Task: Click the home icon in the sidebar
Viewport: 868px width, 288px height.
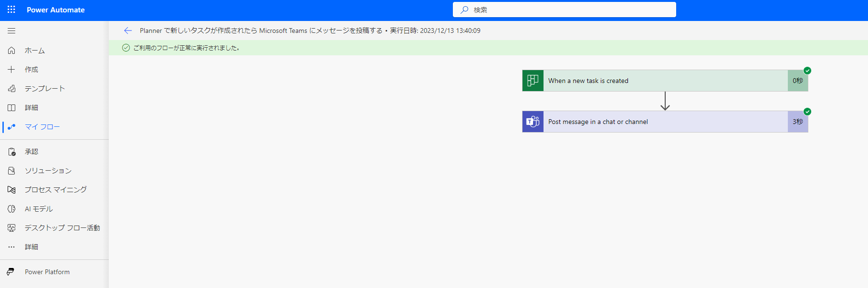Action: [11, 51]
